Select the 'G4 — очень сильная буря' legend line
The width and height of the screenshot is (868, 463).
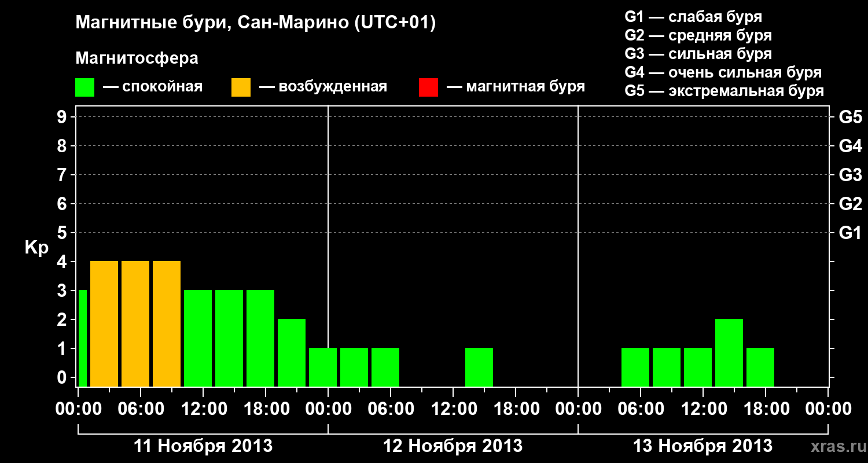[x=723, y=72]
